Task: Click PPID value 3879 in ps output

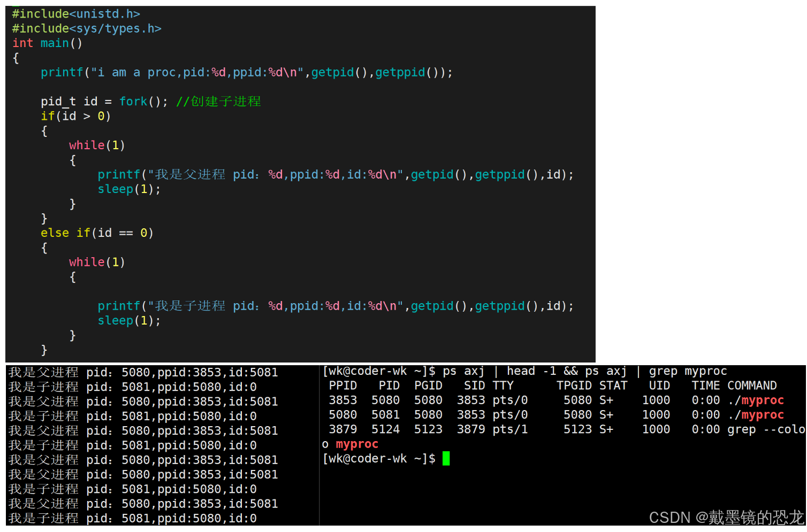Action: tap(343, 429)
